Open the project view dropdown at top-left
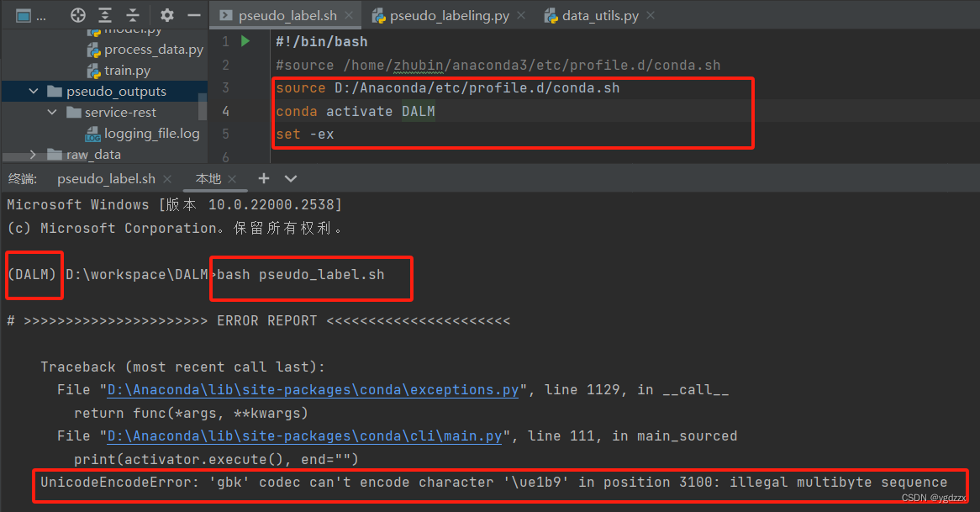980x512 pixels. coord(30,16)
